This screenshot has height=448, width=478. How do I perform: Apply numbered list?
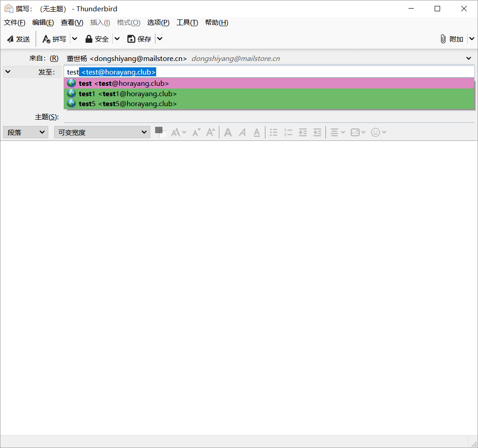pos(288,132)
